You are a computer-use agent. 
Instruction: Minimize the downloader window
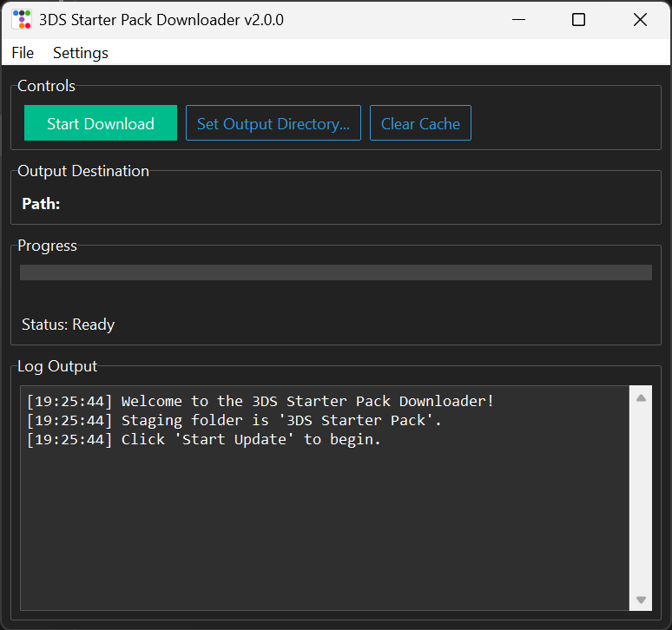point(519,19)
